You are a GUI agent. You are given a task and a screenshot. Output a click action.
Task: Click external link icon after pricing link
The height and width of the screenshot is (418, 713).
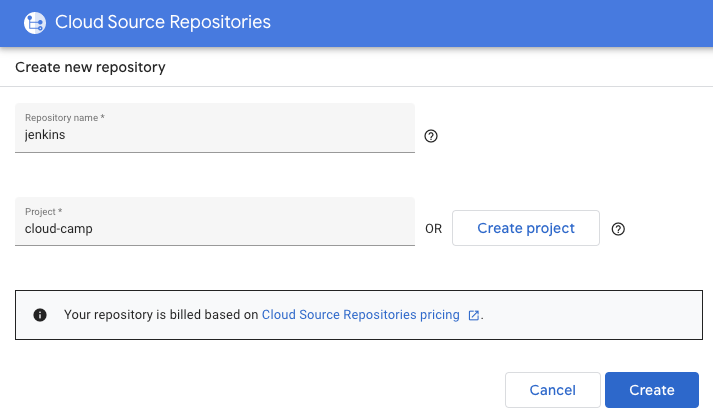click(x=473, y=315)
